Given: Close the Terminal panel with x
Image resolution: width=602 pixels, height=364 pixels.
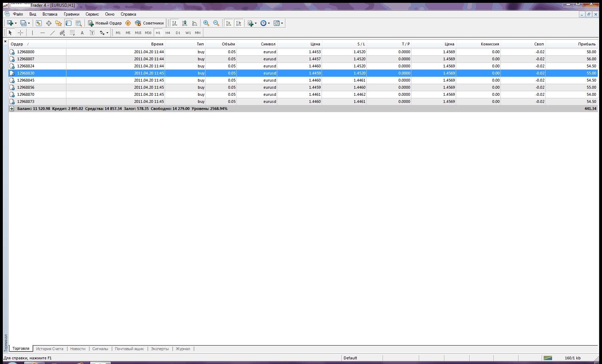Looking at the screenshot, I should (x=5, y=42).
